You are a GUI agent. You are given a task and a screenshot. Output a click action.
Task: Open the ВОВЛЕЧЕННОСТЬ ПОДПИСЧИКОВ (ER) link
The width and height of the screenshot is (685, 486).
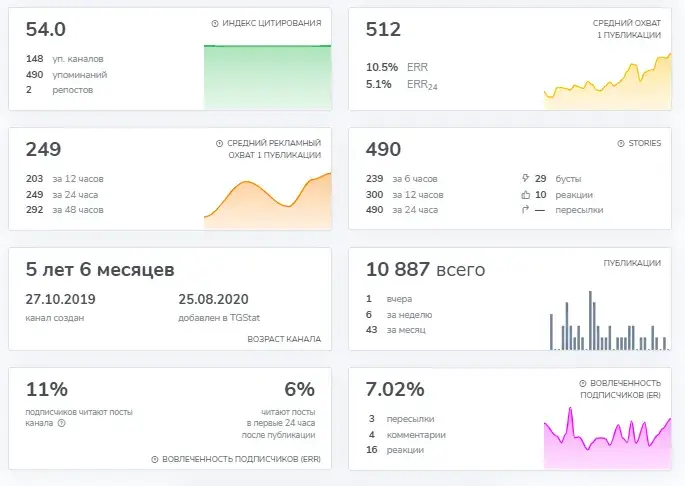click(621, 389)
